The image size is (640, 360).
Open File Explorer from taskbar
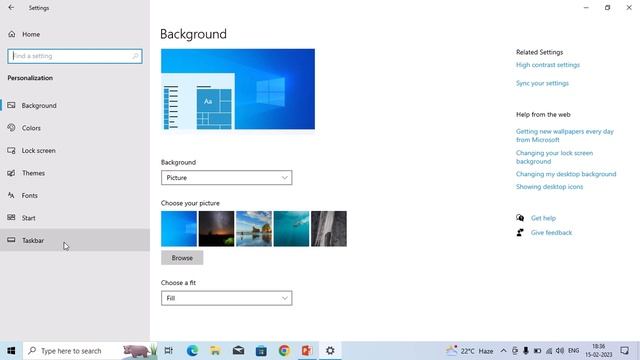pyautogui.click(x=215, y=351)
